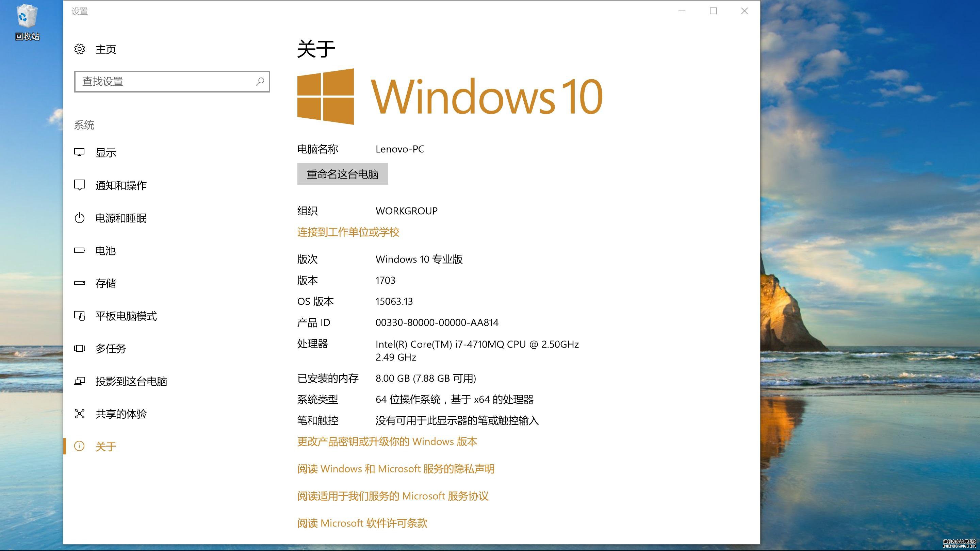This screenshot has width=980, height=551.
Task: Click the 重命名这台电脑 button
Action: click(342, 174)
